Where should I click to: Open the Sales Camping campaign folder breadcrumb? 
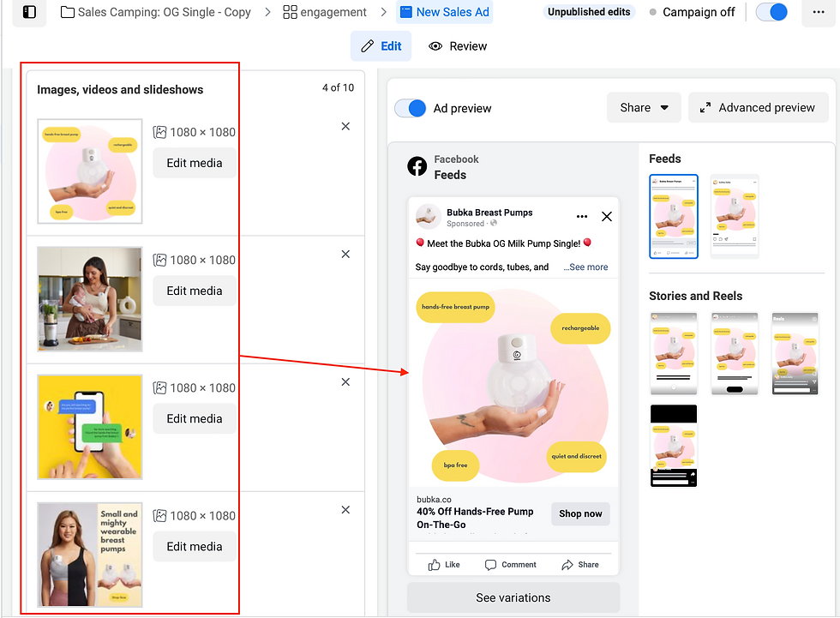[x=155, y=12]
